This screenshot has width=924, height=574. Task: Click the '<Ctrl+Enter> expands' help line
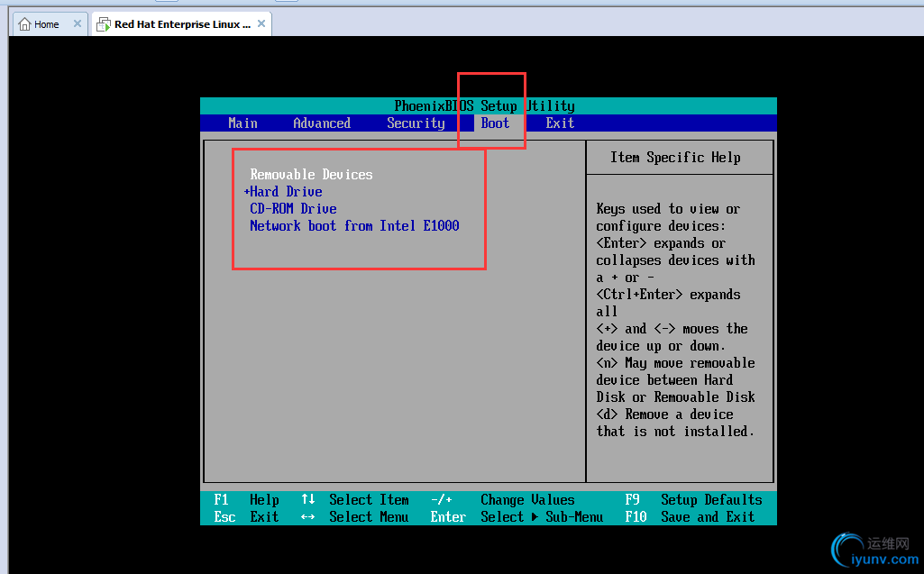[668, 294]
